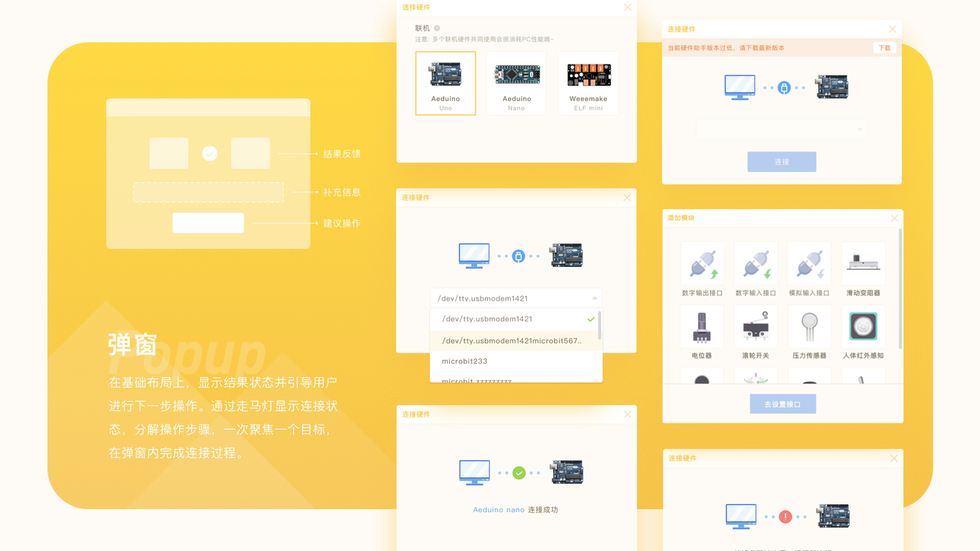The image size is (980, 551).
Task: Close the 连接硬件 error dialog
Action: [x=894, y=458]
